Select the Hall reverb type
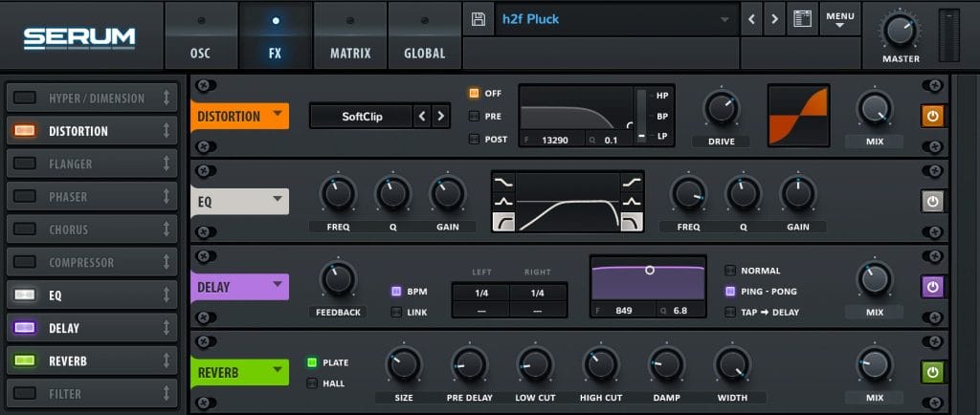Image resolution: width=980 pixels, height=415 pixels. tap(312, 383)
